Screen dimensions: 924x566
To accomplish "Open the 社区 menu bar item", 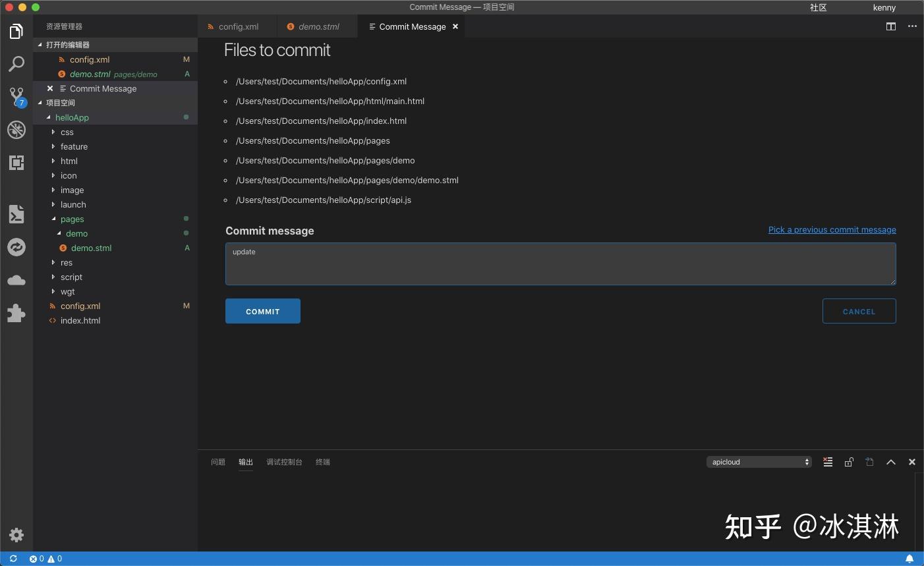I will (818, 7).
